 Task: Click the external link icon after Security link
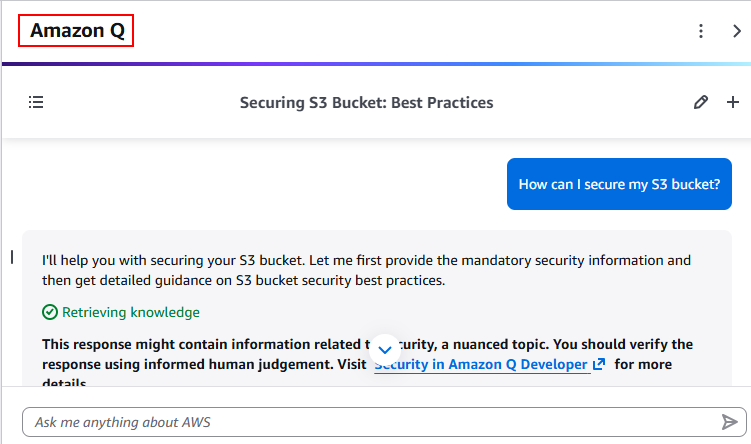(x=599, y=364)
